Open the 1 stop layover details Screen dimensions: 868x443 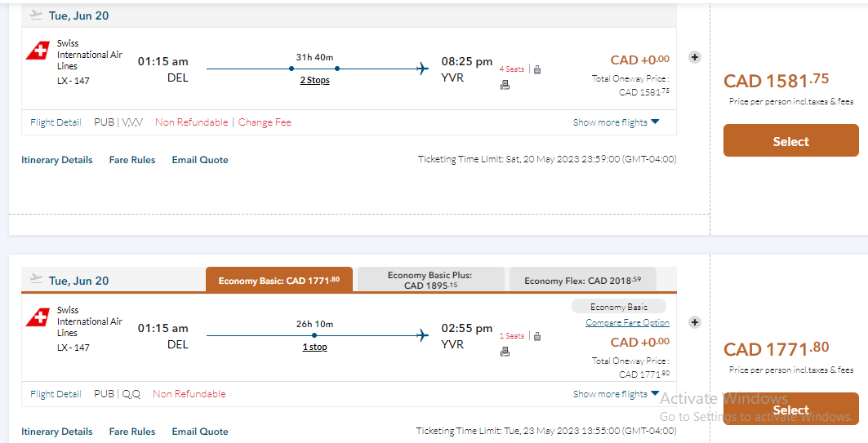(314, 347)
